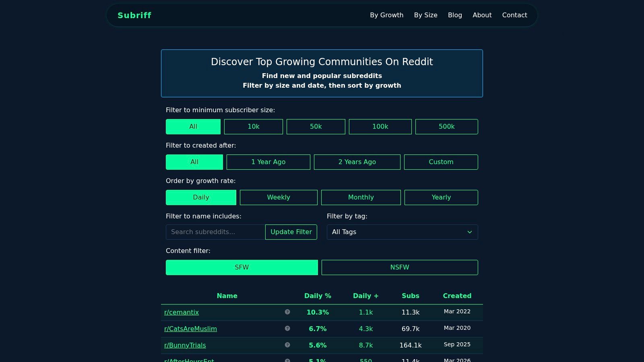Viewport: 644px width, 362px height.
Task: Click the Name column header
Action: [x=227, y=296]
